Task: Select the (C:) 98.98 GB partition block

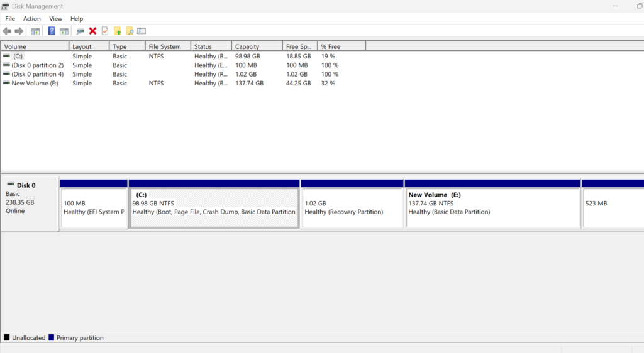Action: [x=214, y=207]
